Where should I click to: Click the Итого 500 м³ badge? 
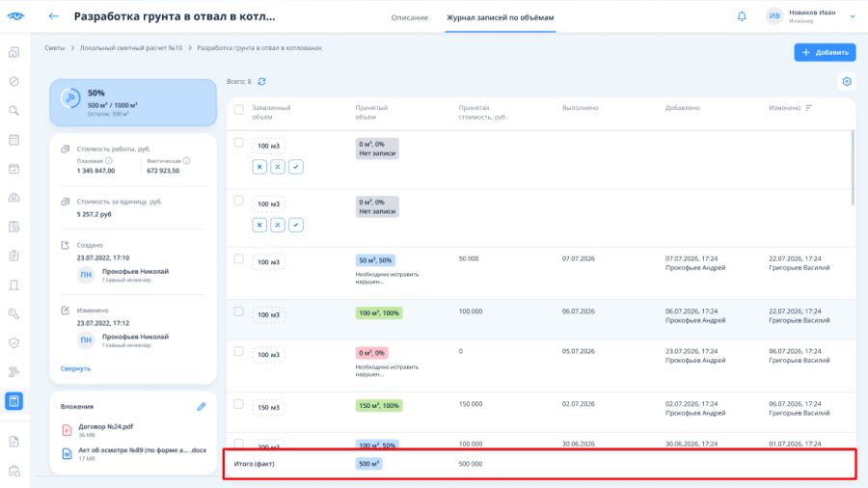[x=368, y=464]
